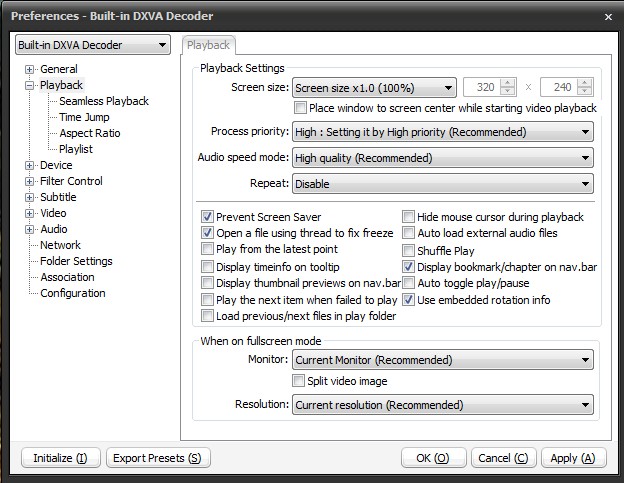Image resolution: width=624 pixels, height=483 pixels.
Task: Uncheck Display bookmark/chapter on nav.bar
Action: (x=408, y=267)
